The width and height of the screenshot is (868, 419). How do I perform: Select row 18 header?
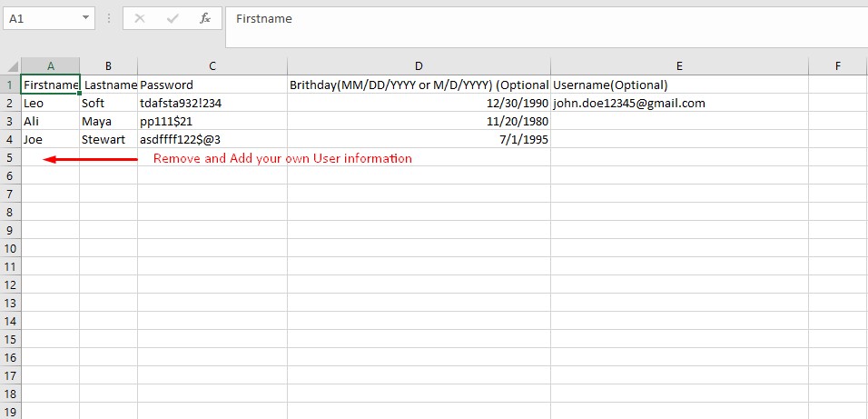click(x=11, y=394)
